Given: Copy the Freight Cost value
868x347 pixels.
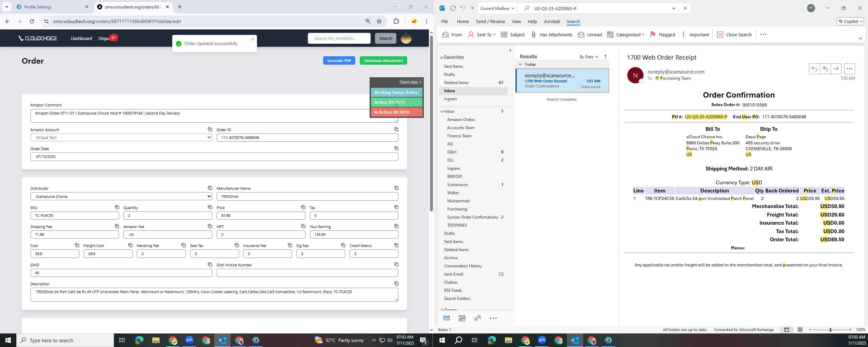Looking at the screenshot, I should (x=130, y=245).
